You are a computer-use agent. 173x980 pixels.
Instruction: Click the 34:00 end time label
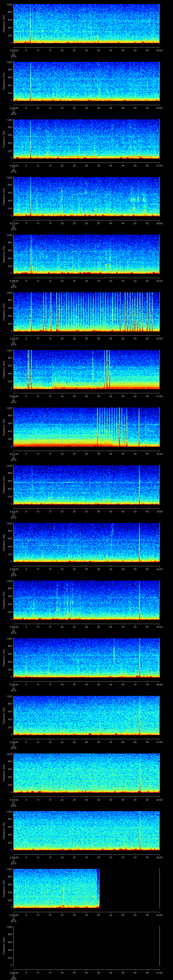click(x=160, y=569)
